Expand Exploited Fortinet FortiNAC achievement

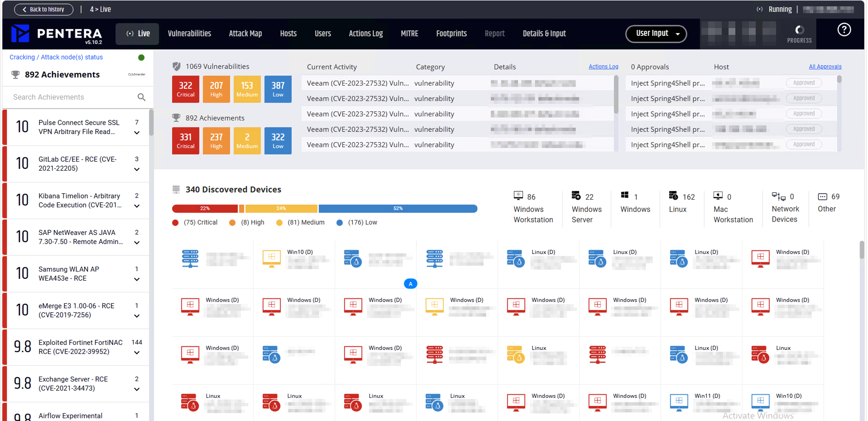[x=137, y=353]
